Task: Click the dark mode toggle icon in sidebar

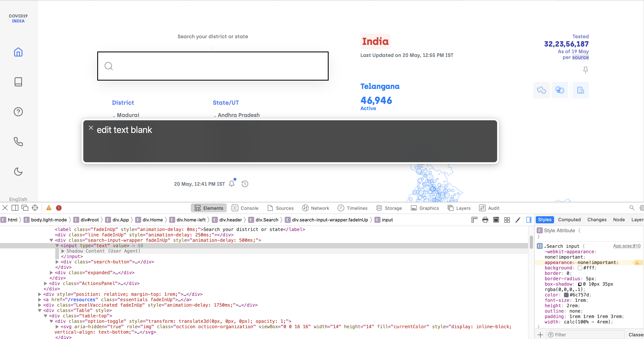Action: (19, 171)
